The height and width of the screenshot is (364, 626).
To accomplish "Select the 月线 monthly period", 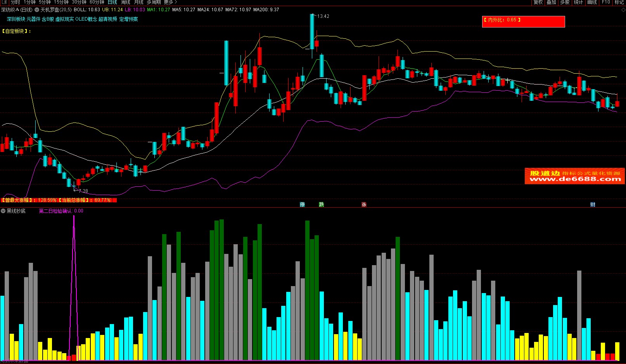I will point(138,2).
